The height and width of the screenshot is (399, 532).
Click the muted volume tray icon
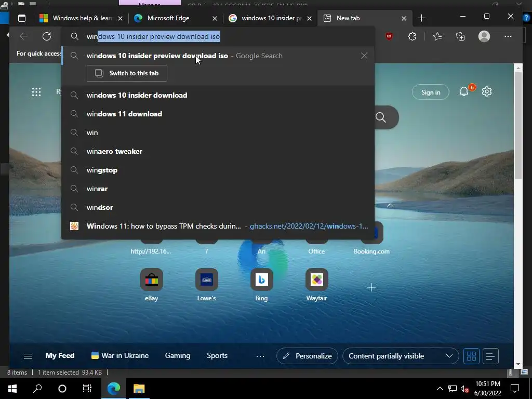pos(464,389)
